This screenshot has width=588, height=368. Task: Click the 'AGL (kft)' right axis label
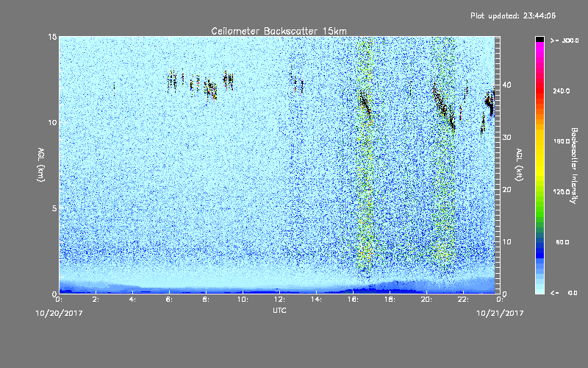(519, 164)
